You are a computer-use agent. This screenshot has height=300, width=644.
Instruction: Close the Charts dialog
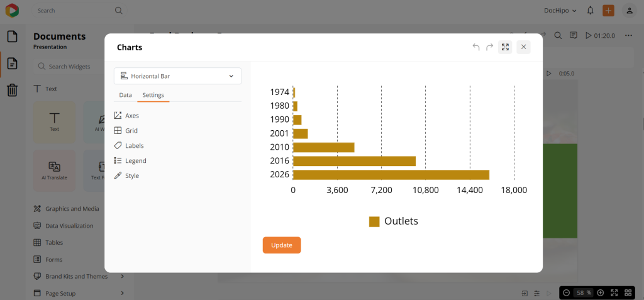(524, 47)
